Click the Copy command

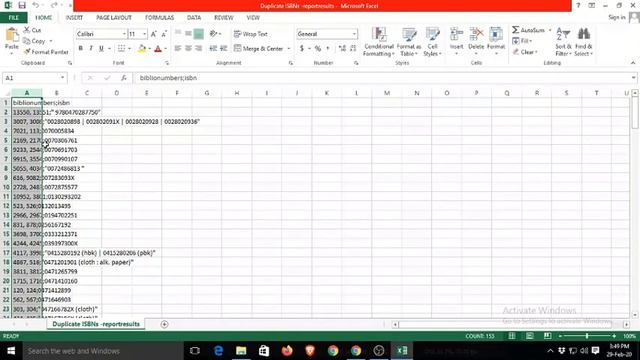[x=35, y=41]
